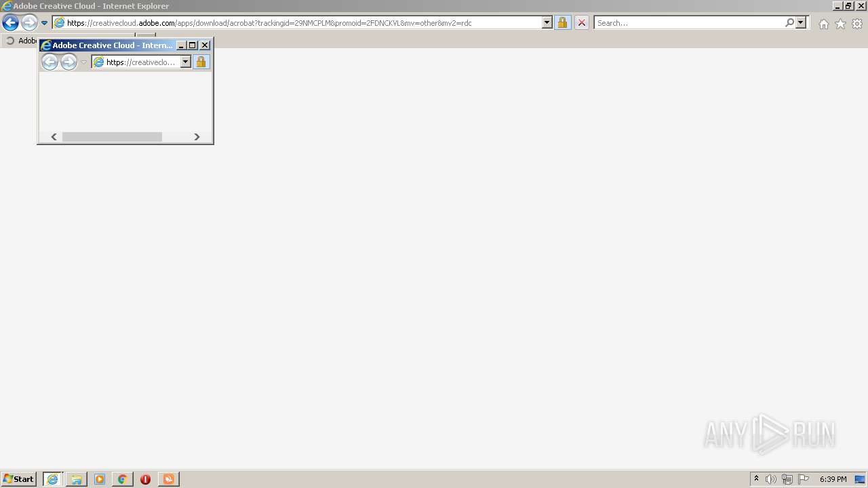This screenshot has height=488, width=868.
Task: Focus the Search box in main window
Action: point(689,23)
